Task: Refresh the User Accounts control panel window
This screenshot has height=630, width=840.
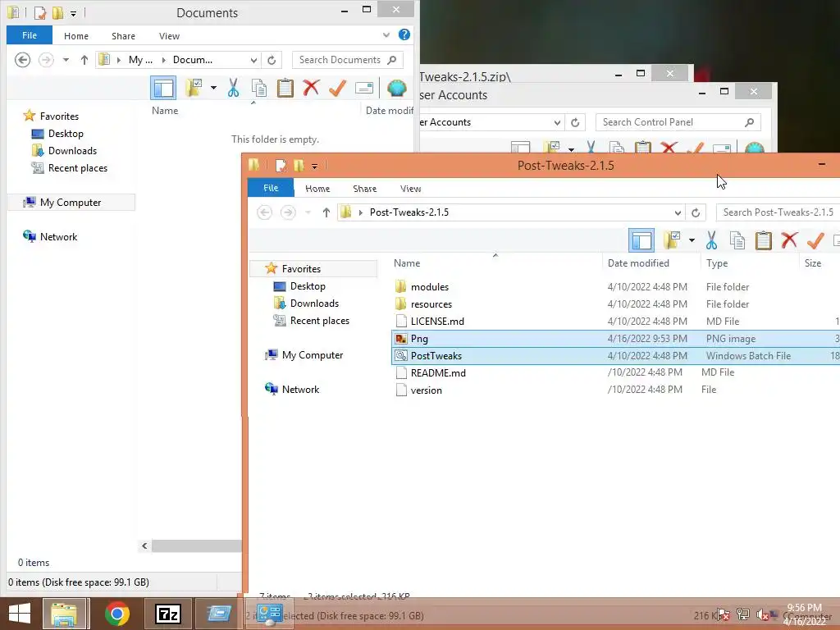Action: [575, 123]
